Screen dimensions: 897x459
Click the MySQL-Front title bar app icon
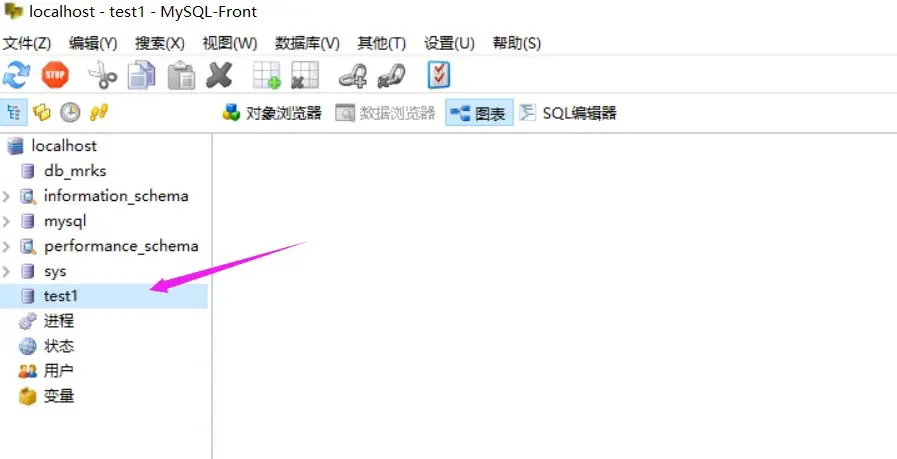13,11
